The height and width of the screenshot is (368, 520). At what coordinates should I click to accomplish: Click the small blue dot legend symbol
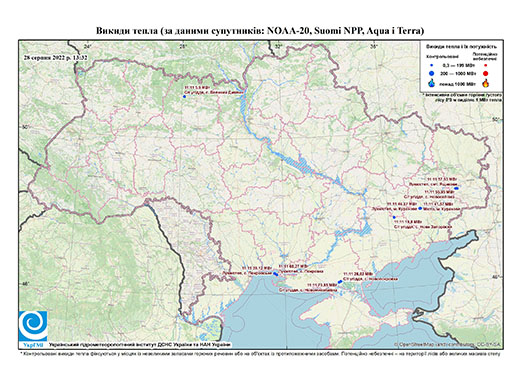[x=432, y=65]
